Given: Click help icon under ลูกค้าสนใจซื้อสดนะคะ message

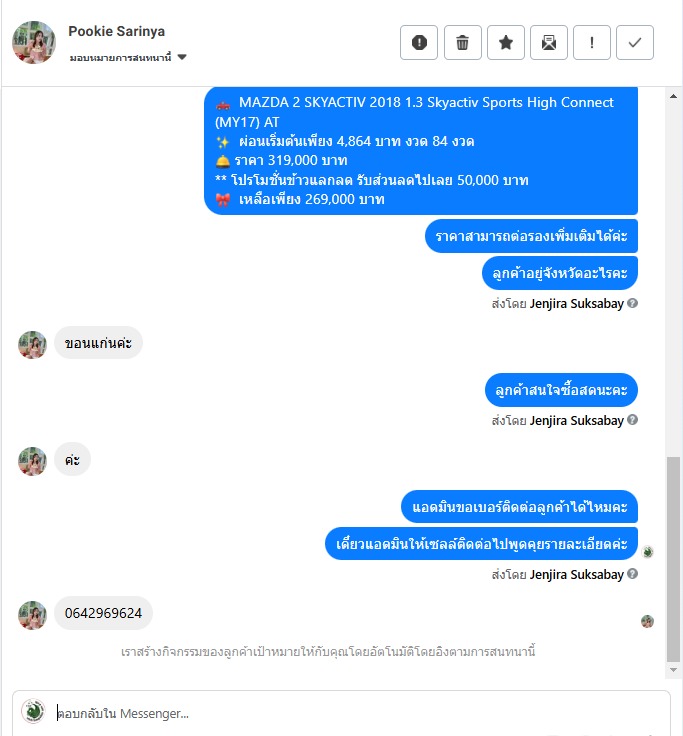Looking at the screenshot, I should pos(632,420).
